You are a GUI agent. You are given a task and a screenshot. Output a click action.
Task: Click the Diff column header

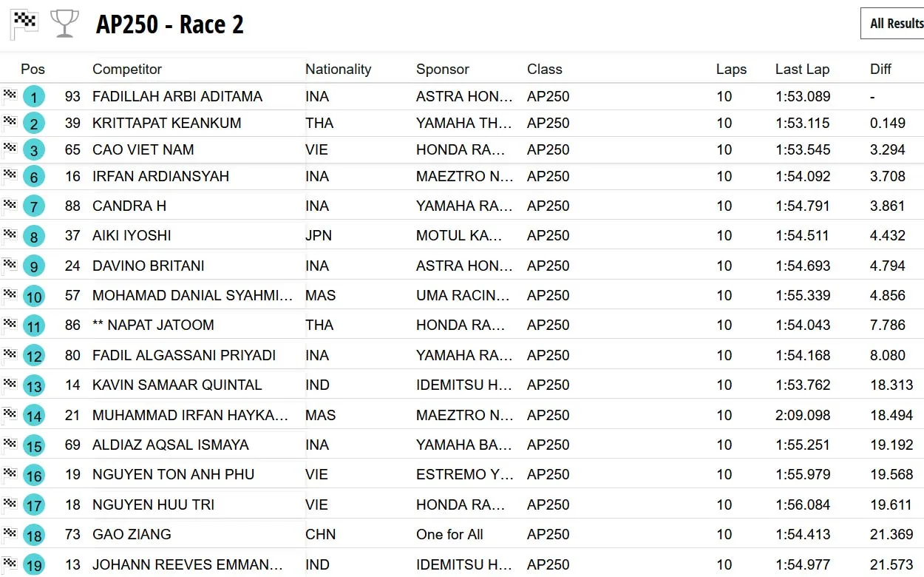coord(880,70)
